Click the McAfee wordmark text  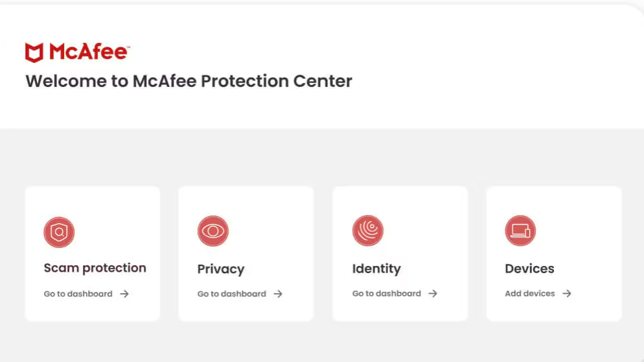coord(88,53)
